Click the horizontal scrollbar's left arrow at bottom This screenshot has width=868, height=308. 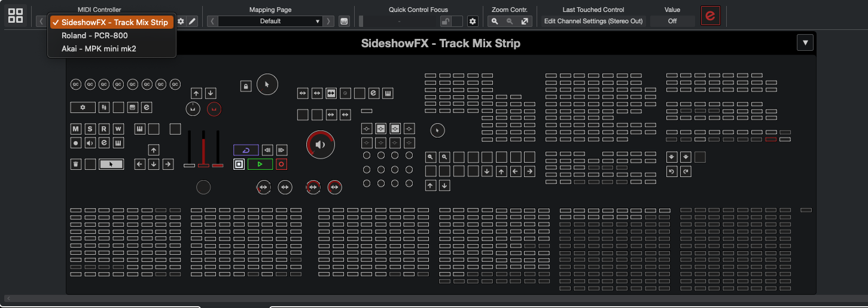(8, 298)
